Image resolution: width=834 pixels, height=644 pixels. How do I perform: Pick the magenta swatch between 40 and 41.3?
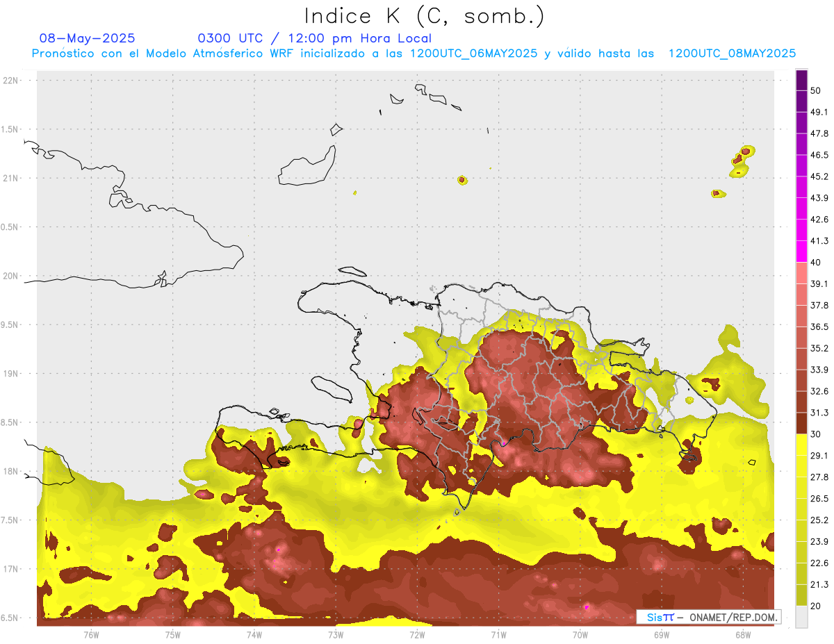coord(801,251)
